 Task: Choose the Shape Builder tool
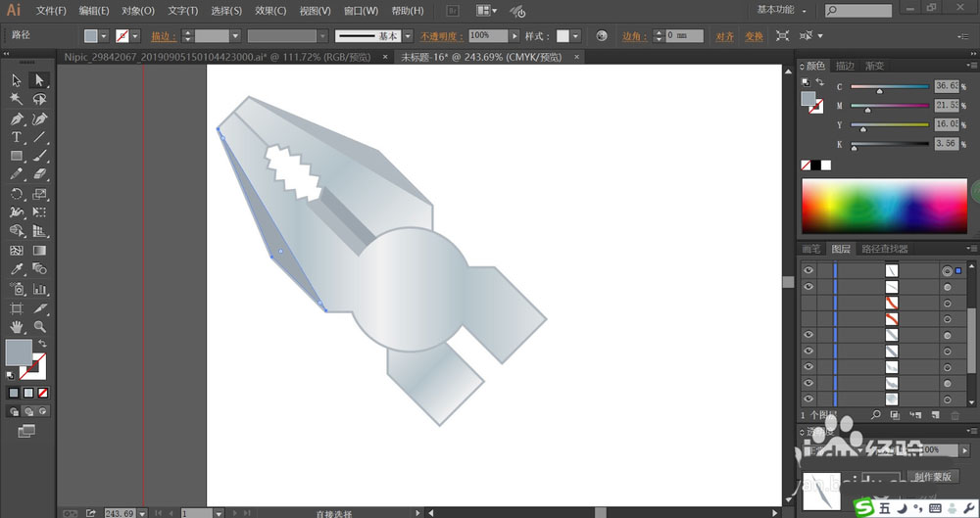[17, 231]
